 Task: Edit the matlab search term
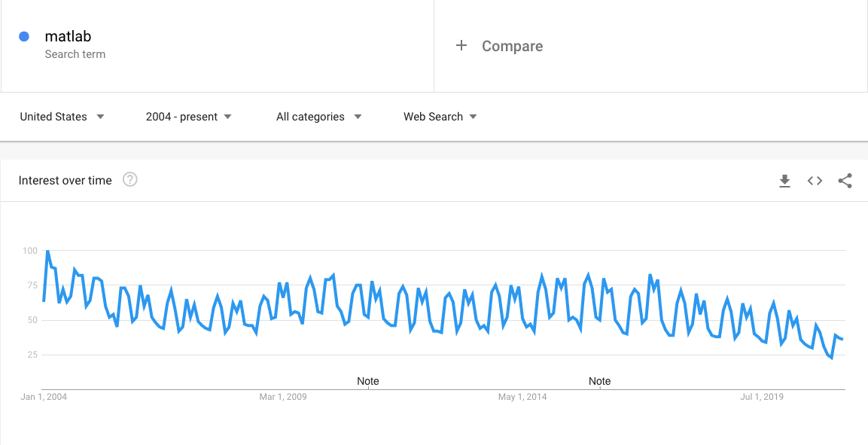click(x=68, y=37)
